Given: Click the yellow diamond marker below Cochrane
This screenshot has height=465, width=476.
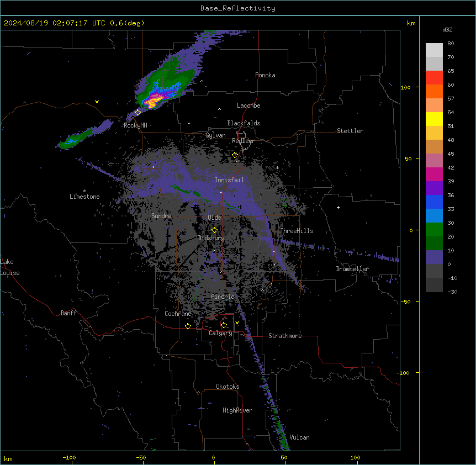Looking at the screenshot, I should coord(188,326).
